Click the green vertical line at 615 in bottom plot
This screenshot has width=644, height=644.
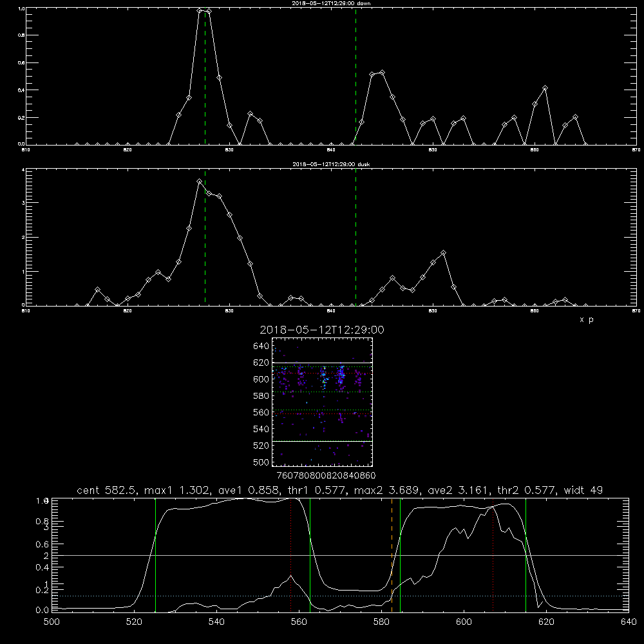click(526, 555)
